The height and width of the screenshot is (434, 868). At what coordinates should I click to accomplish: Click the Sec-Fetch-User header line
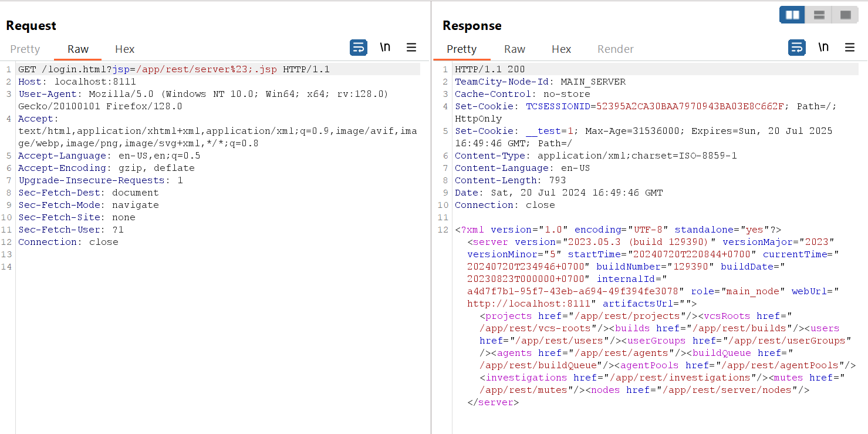click(x=71, y=230)
